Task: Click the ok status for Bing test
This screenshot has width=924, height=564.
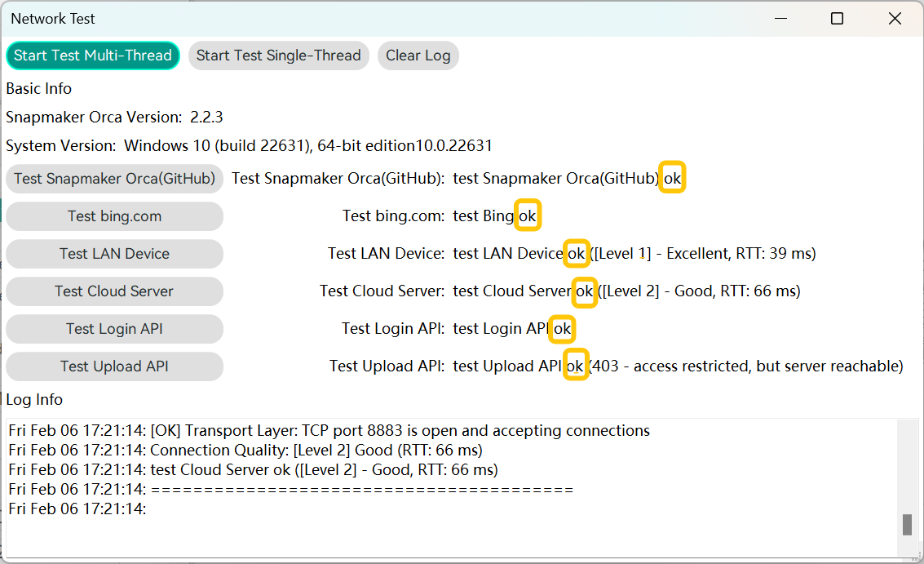Action: coord(528,216)
